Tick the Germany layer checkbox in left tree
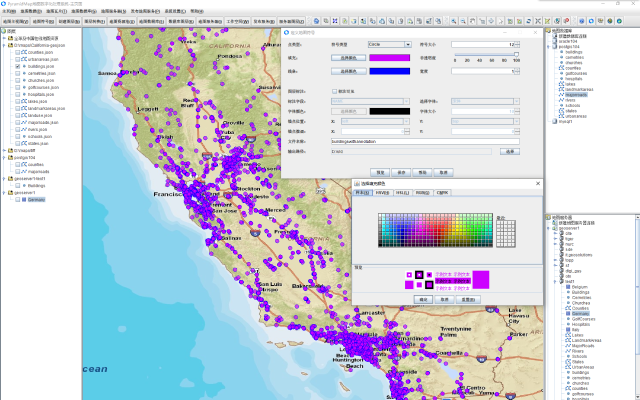Viewport: 640px width, 400px height. [x=18, y=200]
